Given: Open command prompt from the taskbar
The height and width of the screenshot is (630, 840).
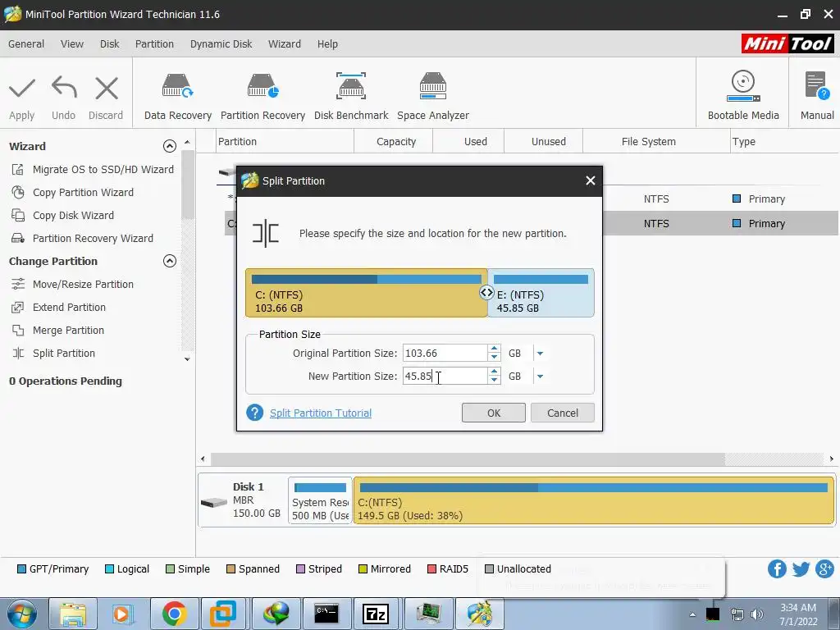Looking at the screenshot, I should pyautogui.click(x=326, y=614).
